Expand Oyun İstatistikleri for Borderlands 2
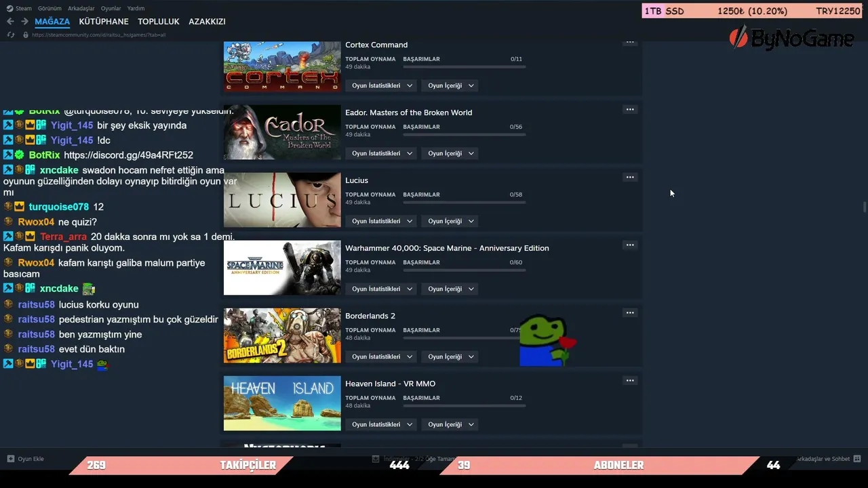The width and height of the screenshot is (868, 488). click(x=382, y=357)
